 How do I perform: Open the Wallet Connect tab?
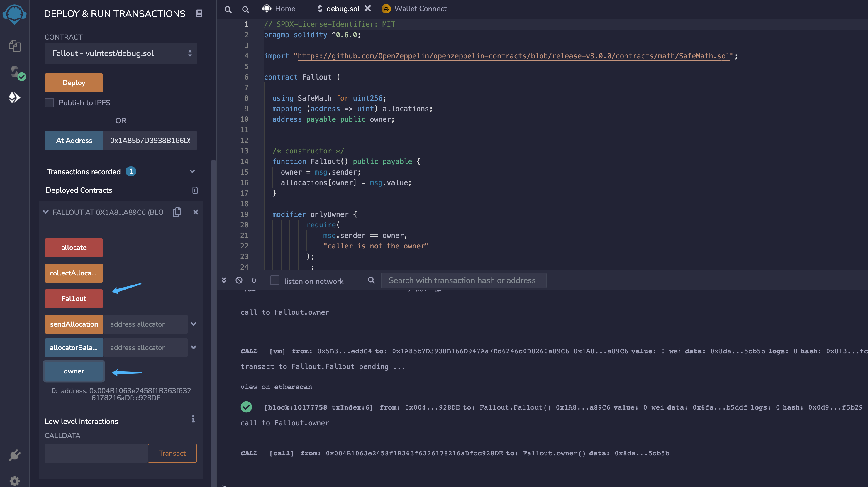414,9
